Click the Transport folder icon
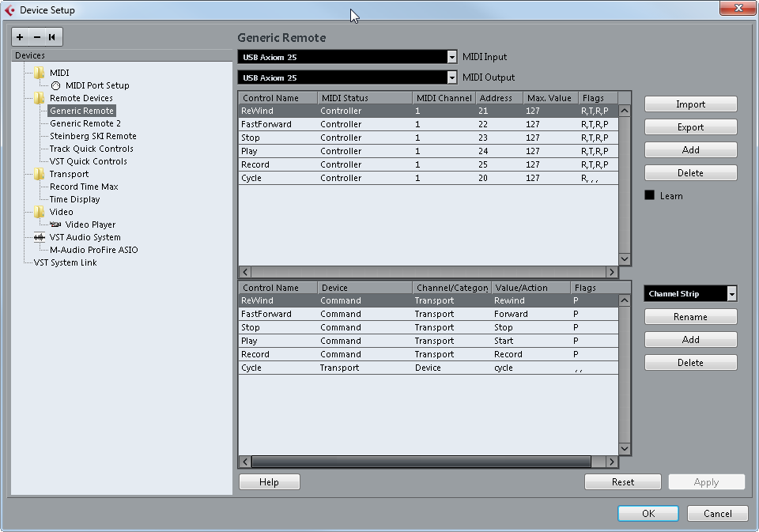The height and width of the screenshot is (532, 759). pos(40,173)
